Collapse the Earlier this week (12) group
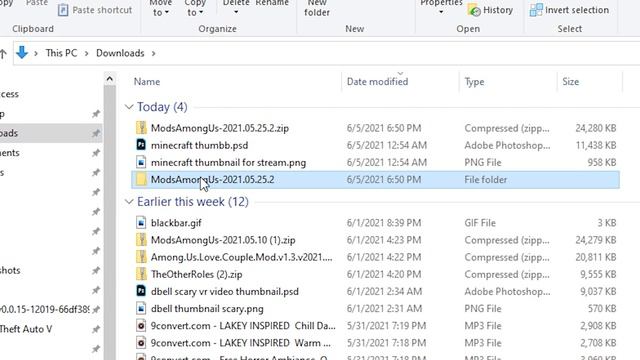This screenshot has width=640, height=360. click(129, 202)
